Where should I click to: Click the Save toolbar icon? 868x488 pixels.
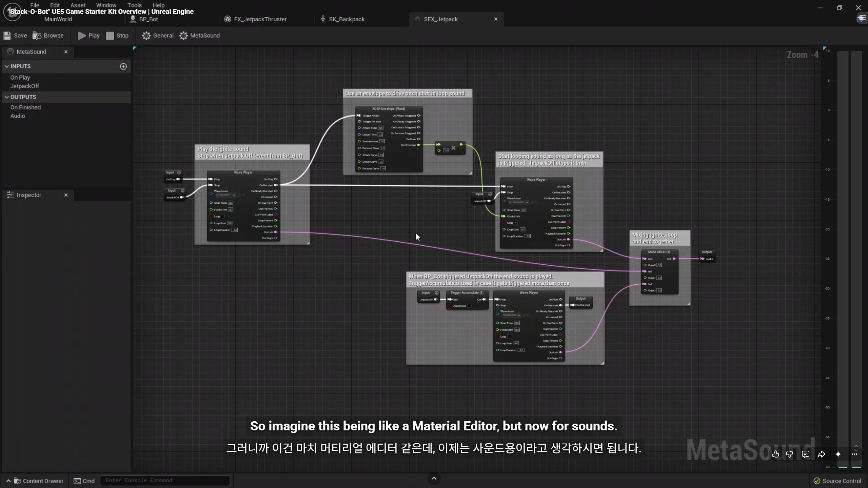pyautogui.click(x=7, y=36)
